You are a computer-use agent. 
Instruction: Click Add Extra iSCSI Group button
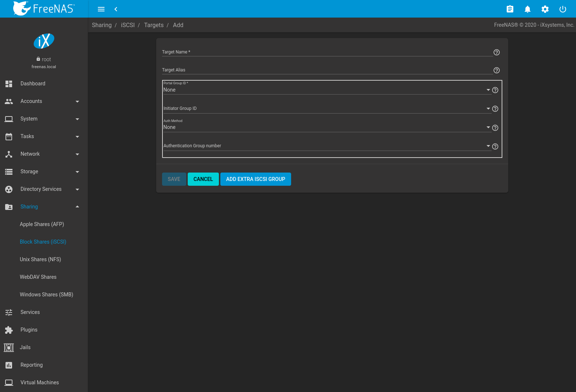click(x=256, y=179)
